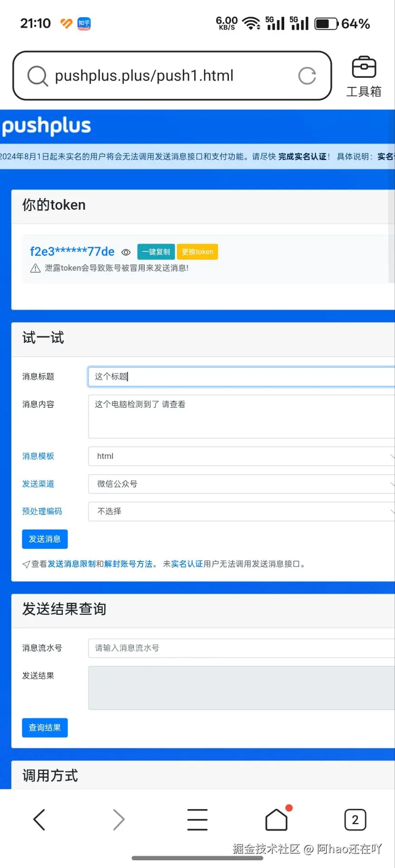Go back with the browser back arrow

coord(39,820)
